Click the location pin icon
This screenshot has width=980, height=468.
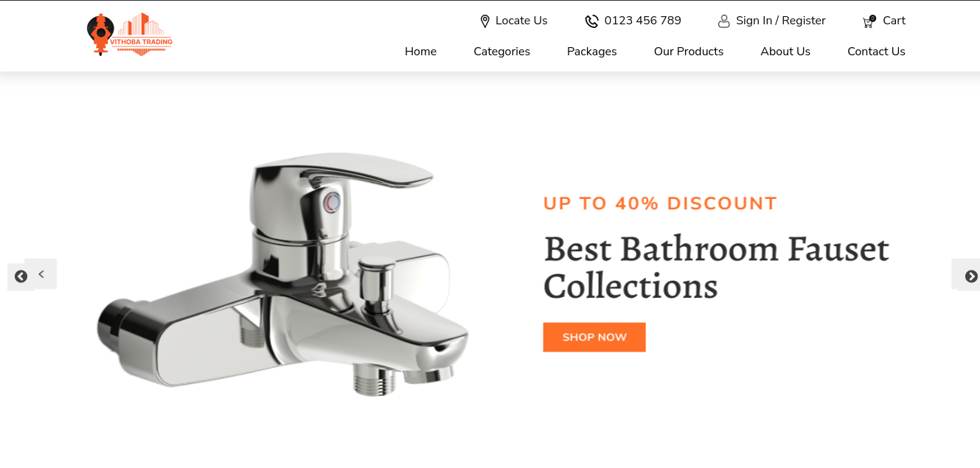(x=484, y=21)
